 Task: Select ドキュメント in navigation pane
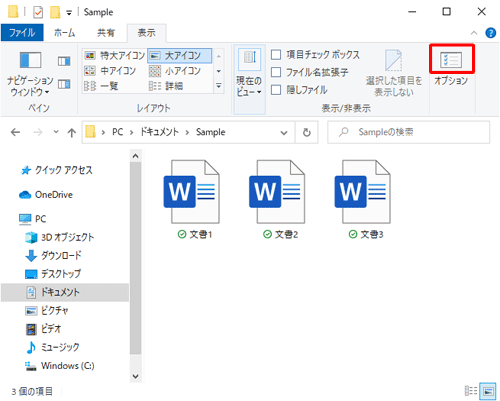click(x=65, y=292)
